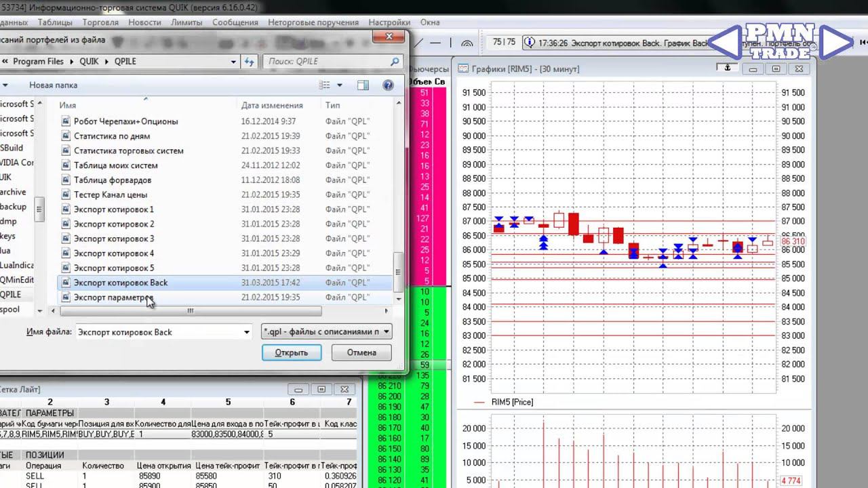868x488 pixels.
Task: Click the refresh icon beside the address path
Action: 249,61
